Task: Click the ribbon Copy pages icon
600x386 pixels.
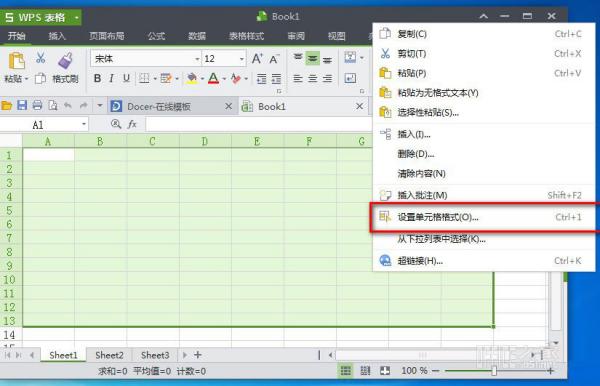Action: click(x=41, y=79)
